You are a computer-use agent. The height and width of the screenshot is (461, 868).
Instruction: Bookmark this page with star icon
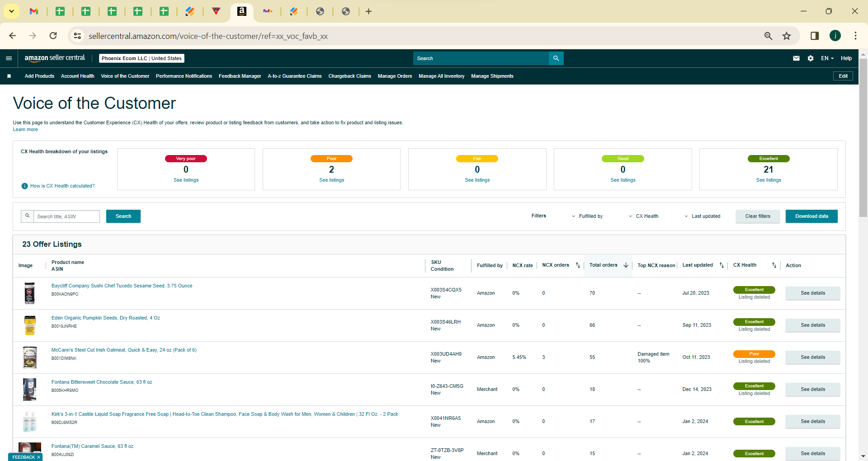point(787,36)
